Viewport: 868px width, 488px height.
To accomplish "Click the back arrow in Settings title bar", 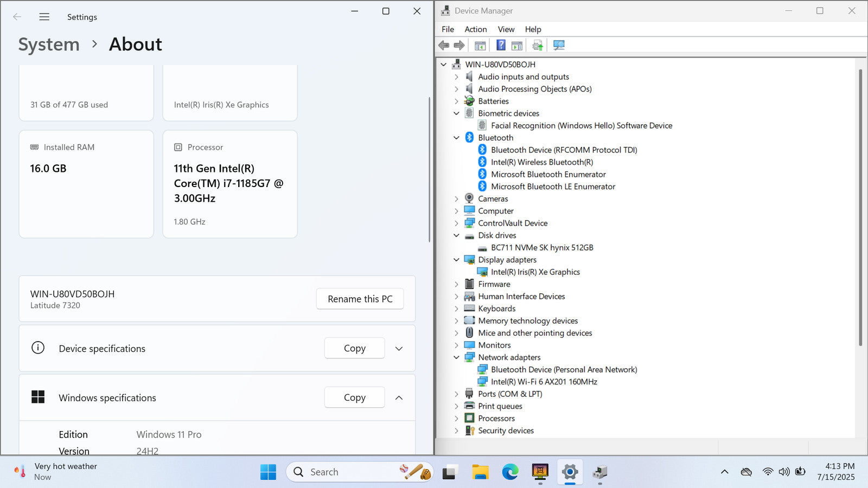I will tap(17, 17).
